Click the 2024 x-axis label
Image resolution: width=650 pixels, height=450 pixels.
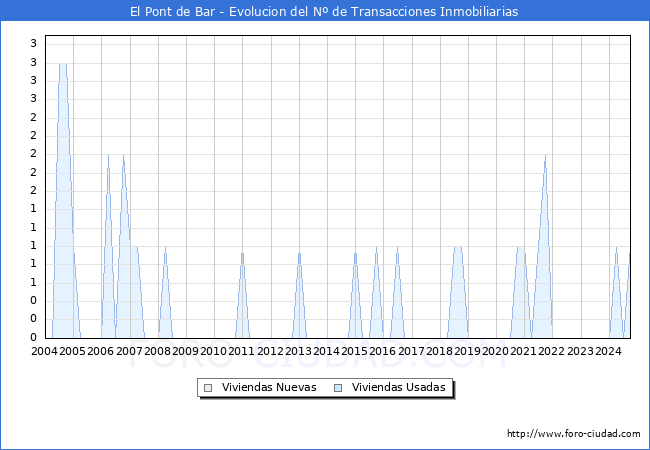(x=608, y=351)
